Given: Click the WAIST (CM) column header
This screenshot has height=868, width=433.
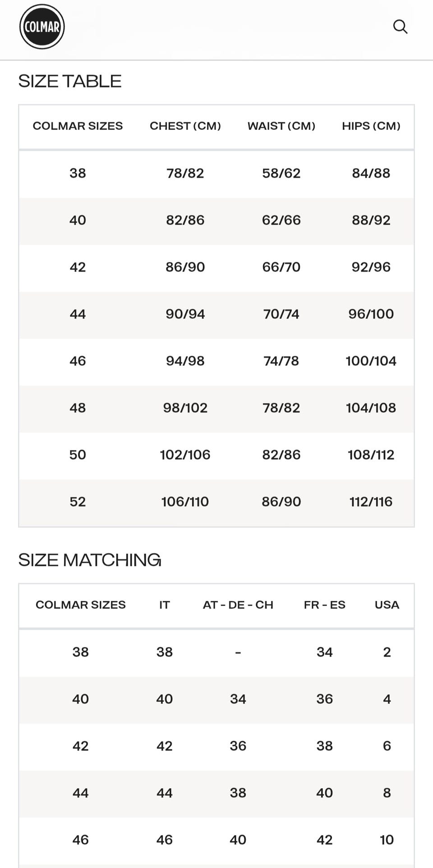Looking at the screenshot, I should click(x=281, y=126).
